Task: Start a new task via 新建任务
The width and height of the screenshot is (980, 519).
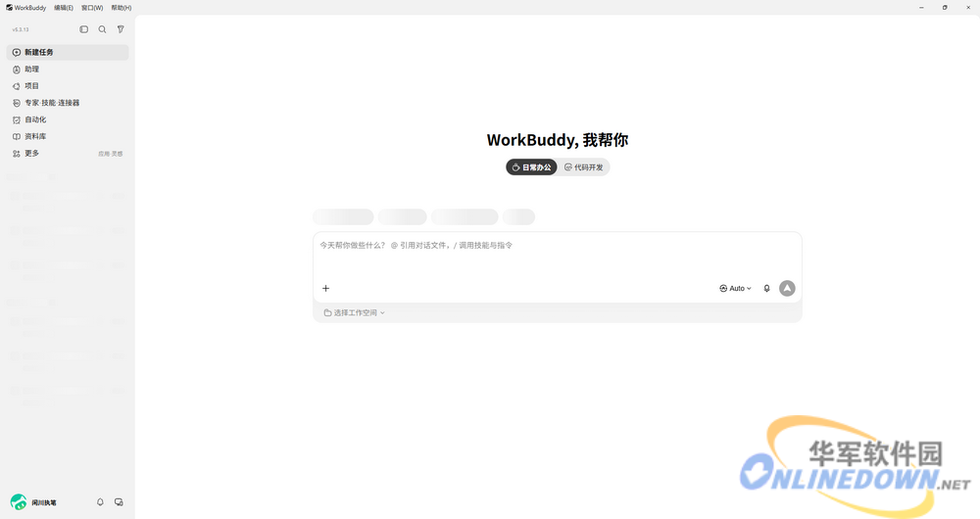Action: point(68,53)
